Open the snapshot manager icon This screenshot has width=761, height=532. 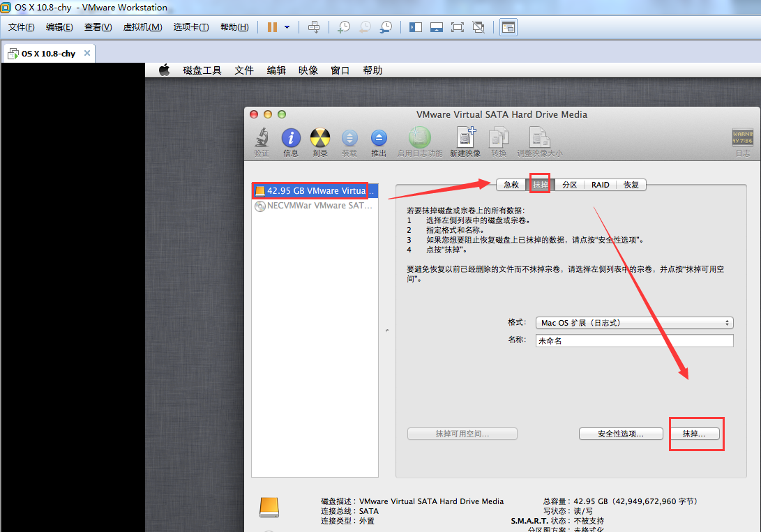click(386, 27)
